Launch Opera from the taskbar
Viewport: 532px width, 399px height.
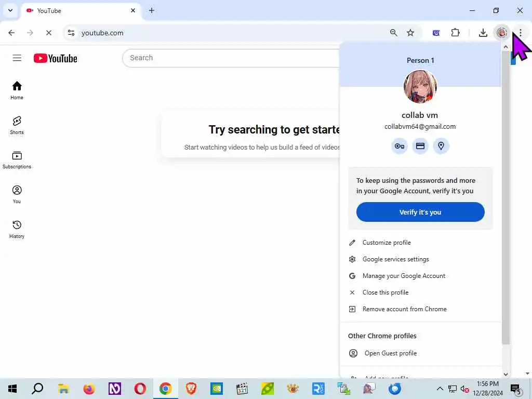point(140,389)
